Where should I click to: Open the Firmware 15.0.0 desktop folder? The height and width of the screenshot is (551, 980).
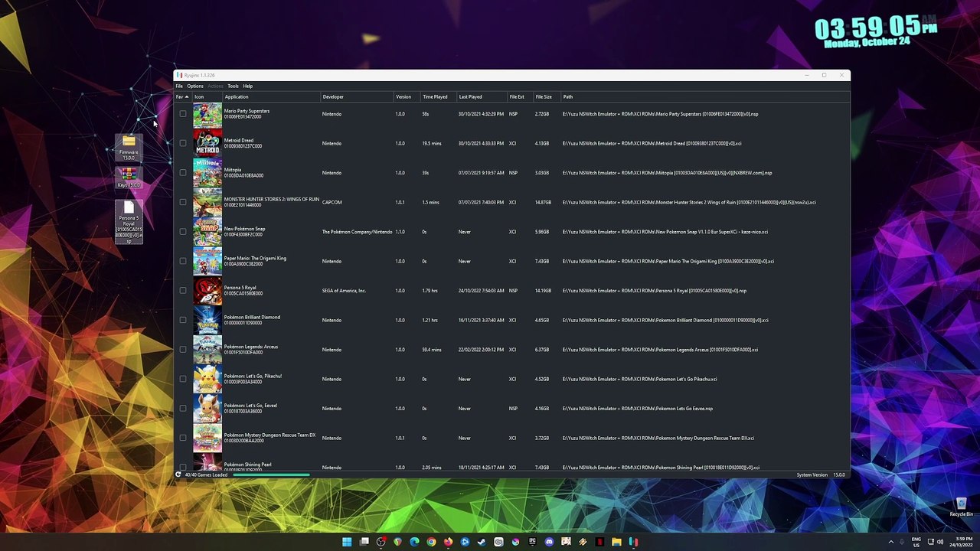point(129,148)
